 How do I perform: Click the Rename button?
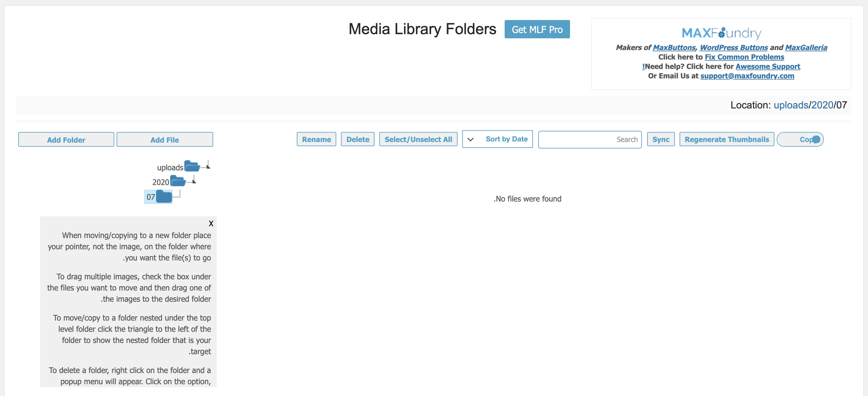click(x=317, y=139)
